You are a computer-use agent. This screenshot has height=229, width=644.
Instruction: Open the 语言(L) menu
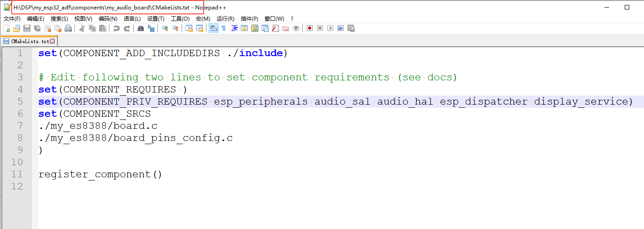132,19
